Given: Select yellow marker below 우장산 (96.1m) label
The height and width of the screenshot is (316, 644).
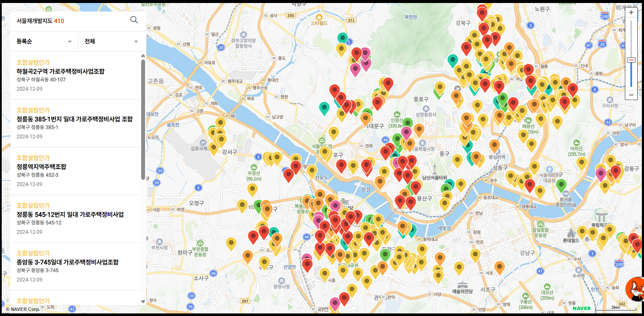Looking at the screenshot, I should (253, 190).
